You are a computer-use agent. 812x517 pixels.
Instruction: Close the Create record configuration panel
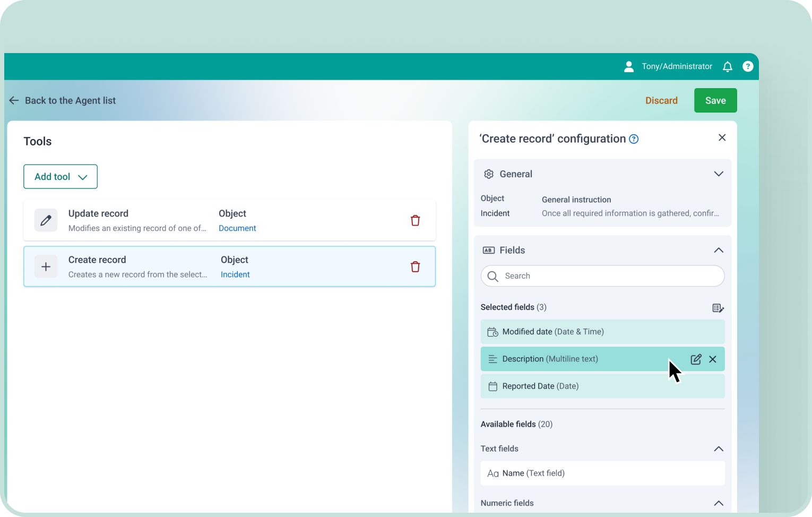coord(722,137)
